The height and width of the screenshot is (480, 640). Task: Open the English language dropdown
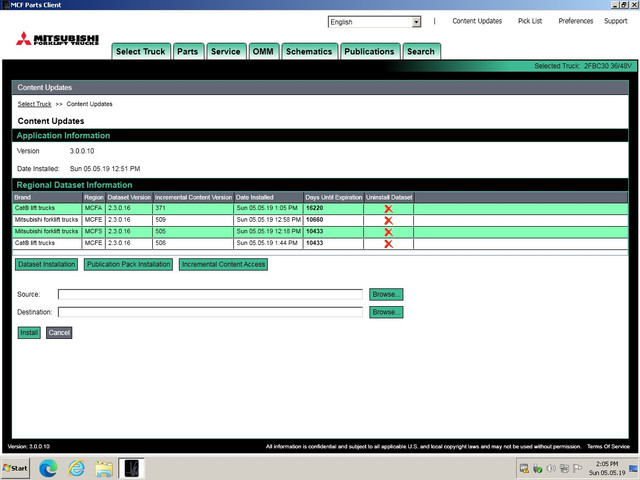(374, 22)
